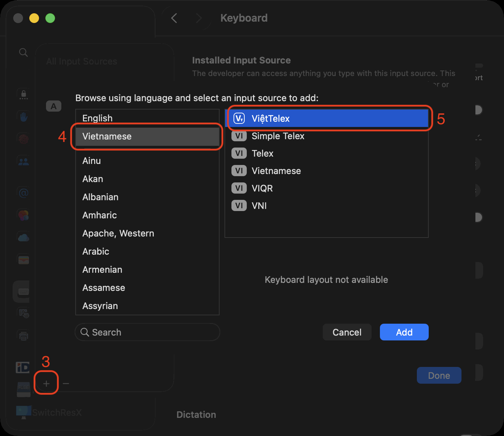Click the Cancel button

coord(347,332)
